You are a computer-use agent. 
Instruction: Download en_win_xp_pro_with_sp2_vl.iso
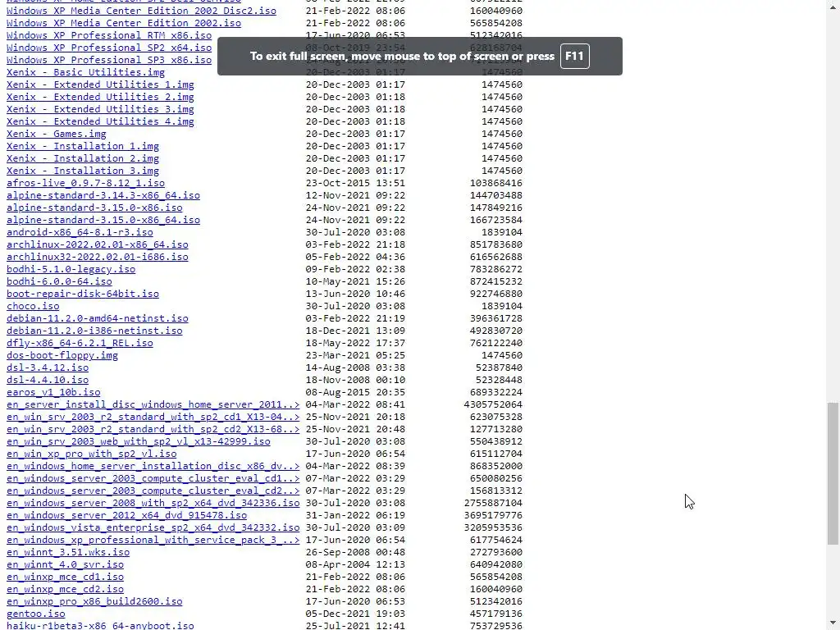tap(92, 454)
